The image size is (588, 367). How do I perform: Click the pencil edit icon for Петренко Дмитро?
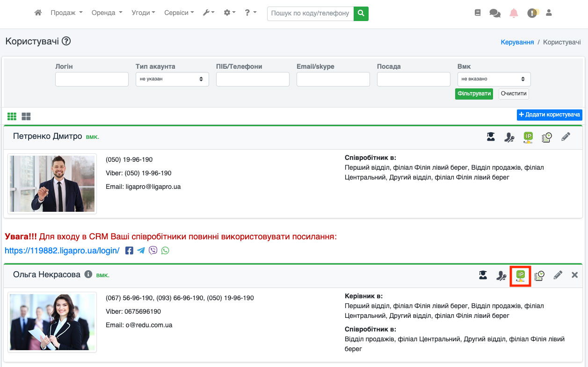(566, 137)
